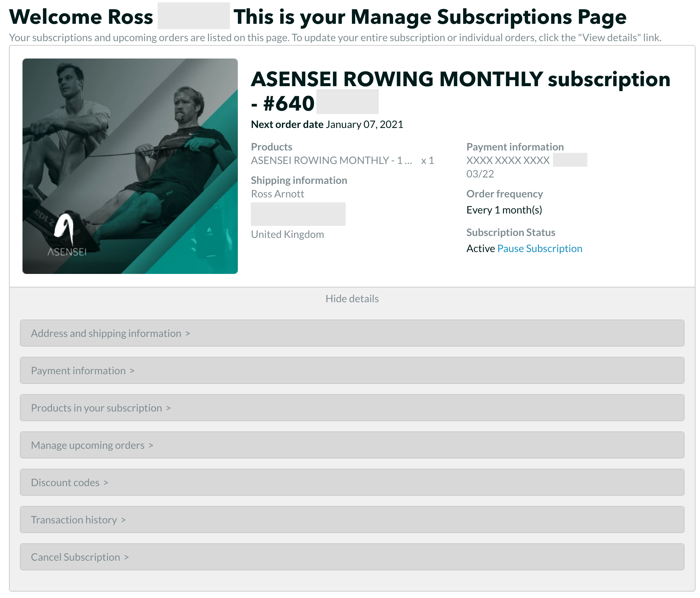This screenshot has width=700, height=598.
Task: Click the card expiry 03/22
Action: 480,174
